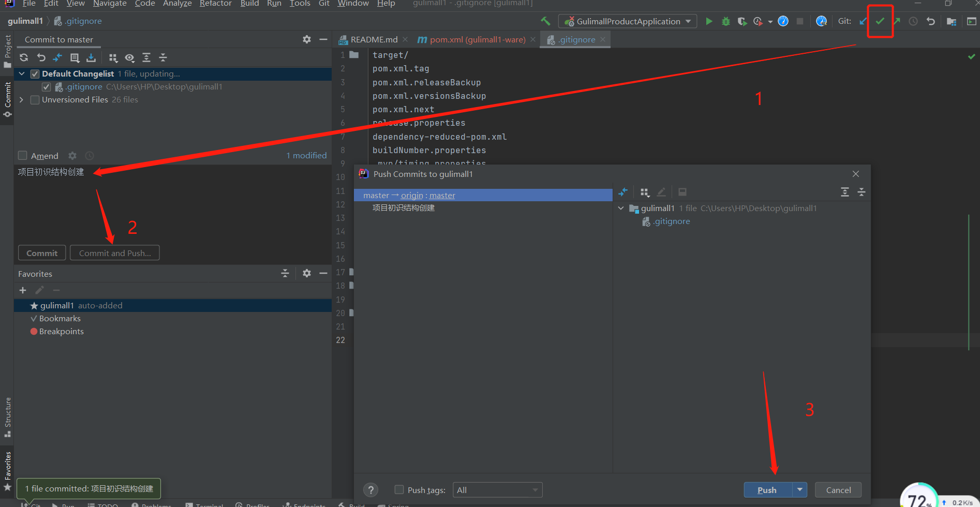Enable the Amend checkbox
The height and width of the screenshot is (507, 980).
click(x=22, y=156)
